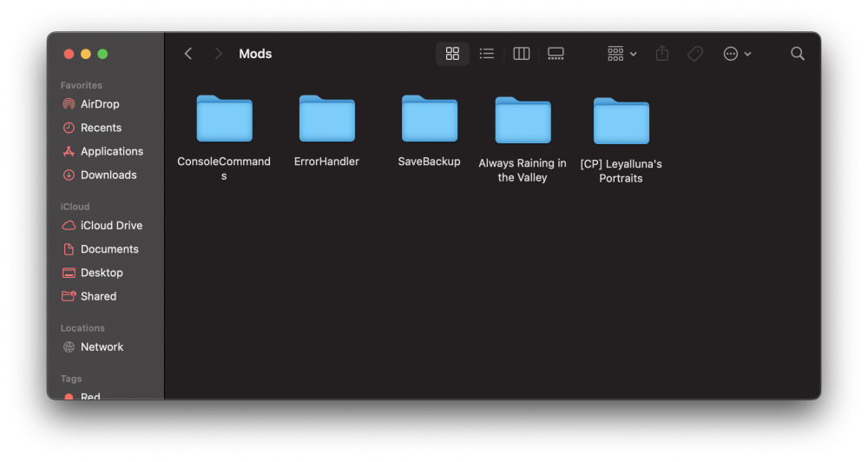Click the Red tag color dot
Image resolution: width=868 pixels, height=462 pixels.
69,396
